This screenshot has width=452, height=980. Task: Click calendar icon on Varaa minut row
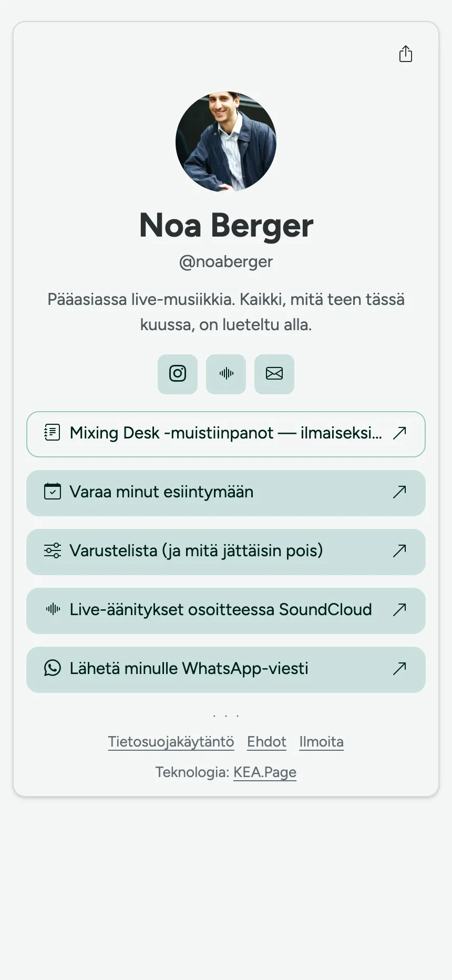(x=52, y=492)
